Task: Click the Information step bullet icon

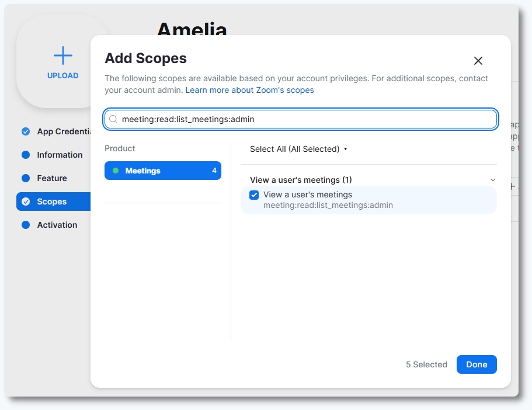Action: [26, 155]
